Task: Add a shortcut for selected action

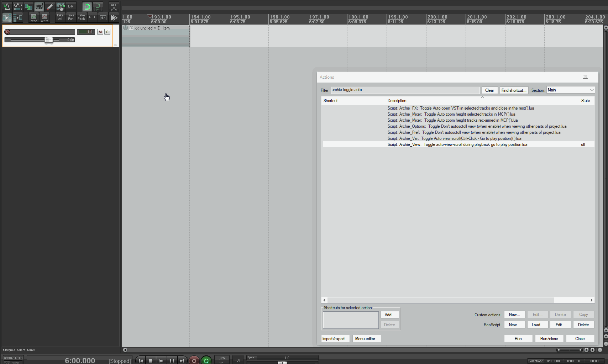Action: [x=389, y=315]
